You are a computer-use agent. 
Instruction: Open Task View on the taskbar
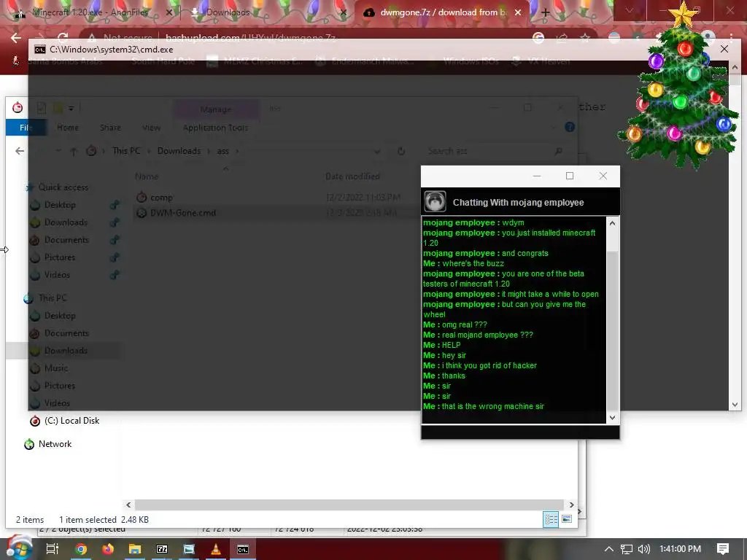(x=53, y=549)
